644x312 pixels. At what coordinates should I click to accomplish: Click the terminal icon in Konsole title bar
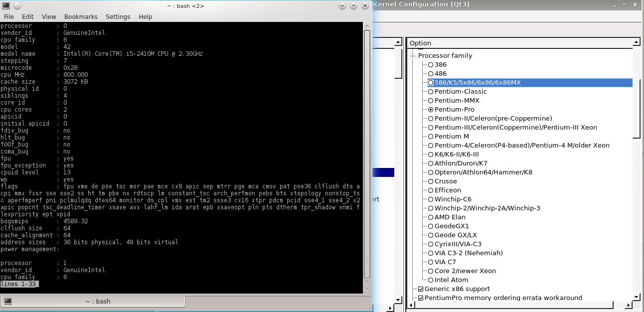click(6, 5)
